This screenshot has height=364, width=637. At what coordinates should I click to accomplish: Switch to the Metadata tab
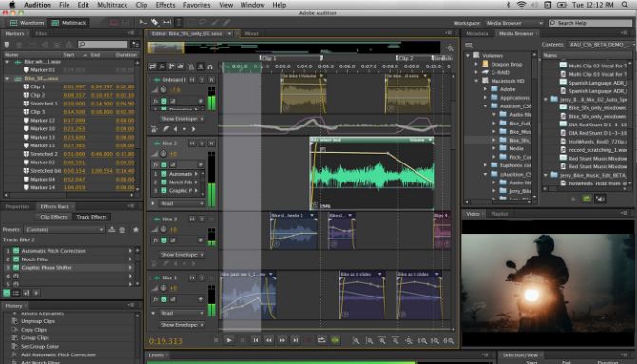pyautogui.click(x=476, y=33)
